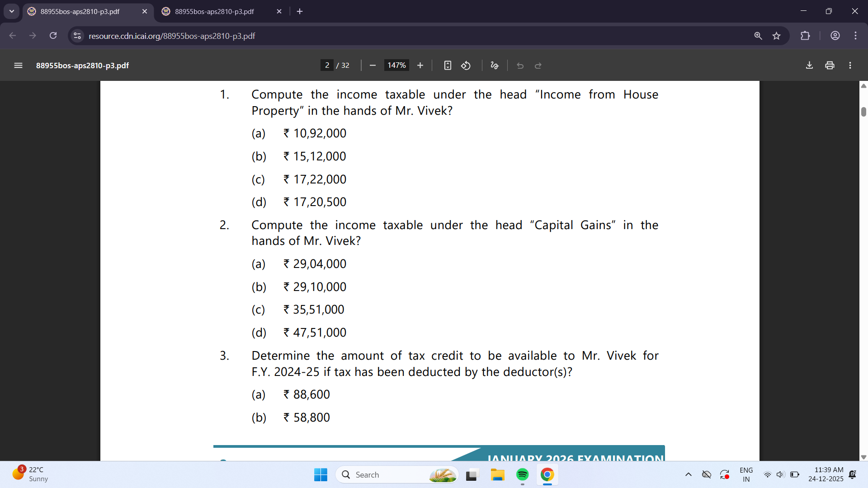
Task: Open File Explorer from taskbar
Action: coord(497,474)
